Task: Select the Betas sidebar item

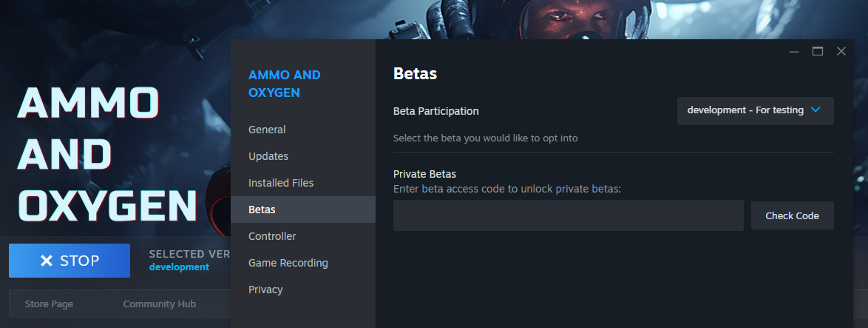Action: point(303,210)
